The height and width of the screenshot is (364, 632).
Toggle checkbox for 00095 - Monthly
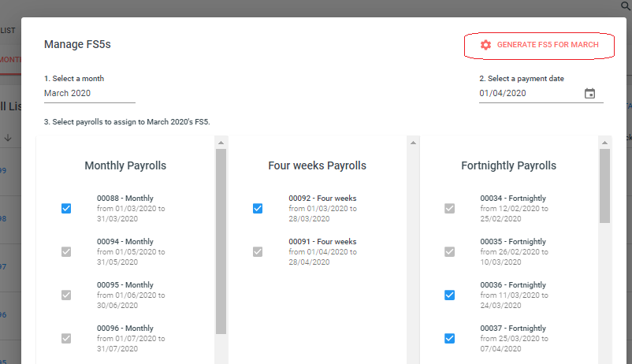coord(66,295)
